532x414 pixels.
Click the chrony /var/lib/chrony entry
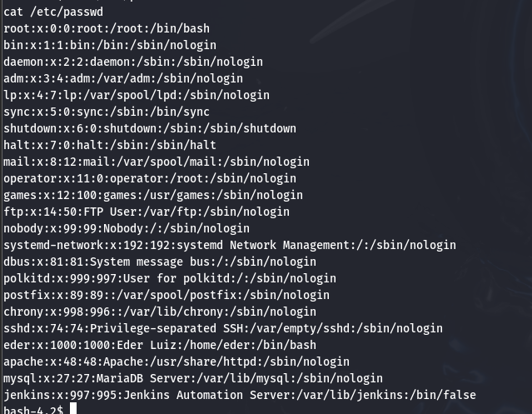(160, 312)
